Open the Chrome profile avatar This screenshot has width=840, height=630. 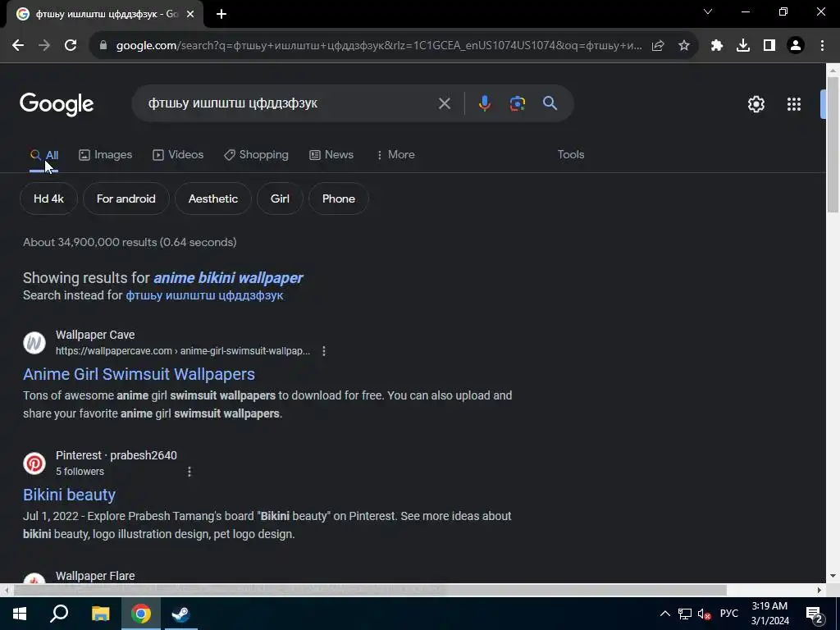pyautogui.click(x=796, y=46)
